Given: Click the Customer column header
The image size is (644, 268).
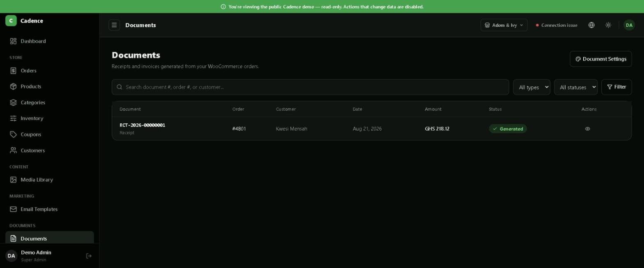Looking at the screenshot, I should click(x=286, y=109).
